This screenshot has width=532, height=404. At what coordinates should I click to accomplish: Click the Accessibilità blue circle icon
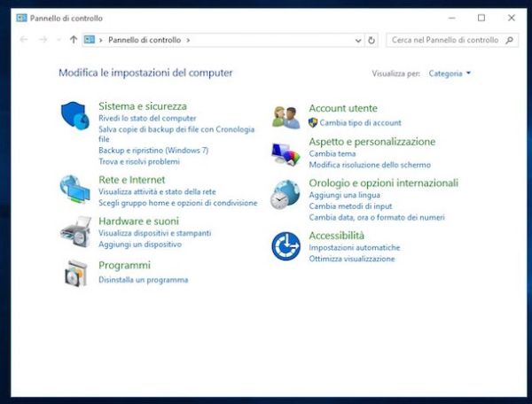[x=286, y=246]
